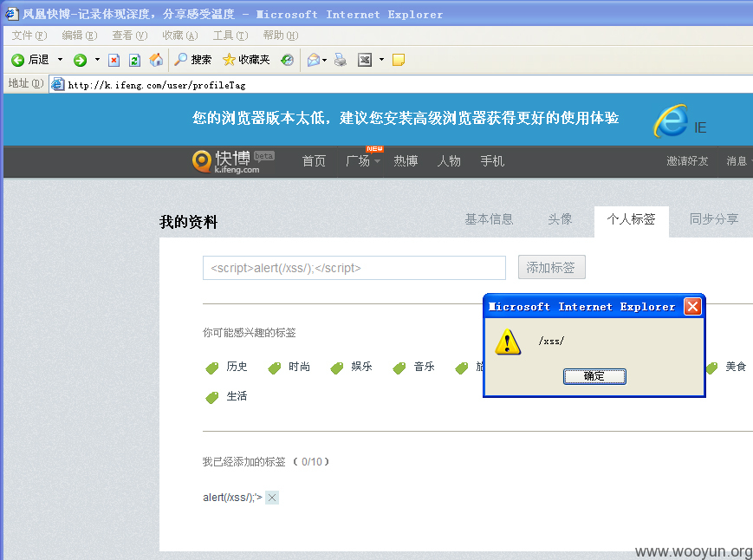Open the Forward button history dropdown arrow

pyautogui.click(x=97, y=60)
